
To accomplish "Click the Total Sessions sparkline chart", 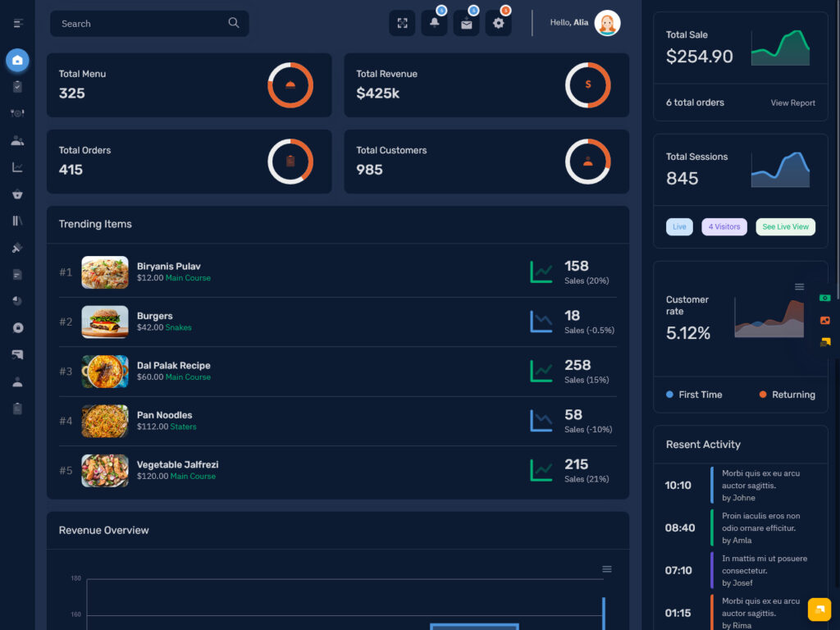I will [x=781, y=170].
